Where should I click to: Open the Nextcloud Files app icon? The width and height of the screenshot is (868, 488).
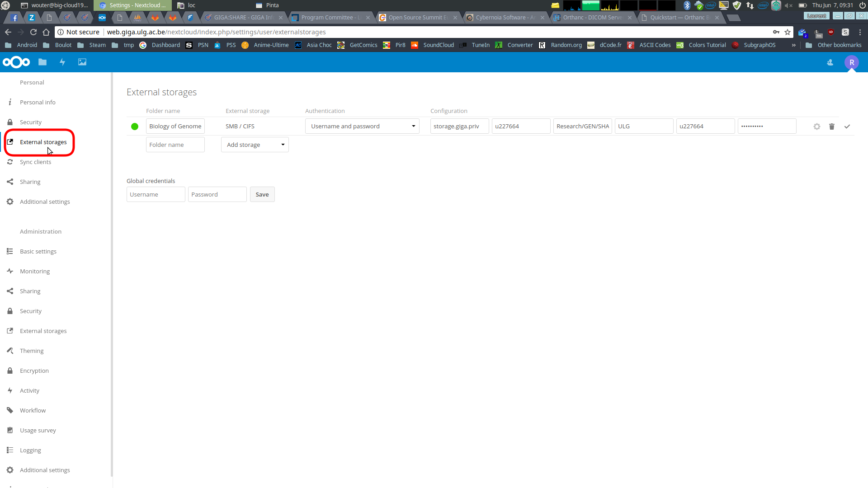[42, 62]
